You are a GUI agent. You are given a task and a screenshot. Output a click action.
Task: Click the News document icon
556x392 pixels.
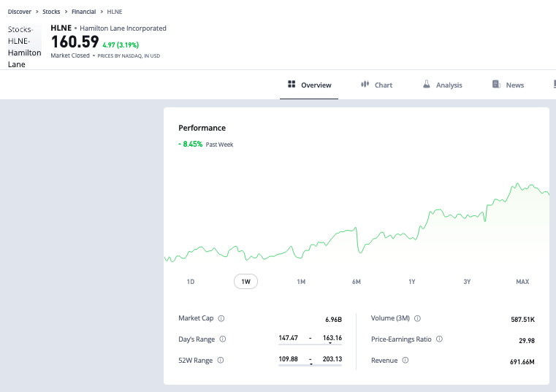coord(496,85)
